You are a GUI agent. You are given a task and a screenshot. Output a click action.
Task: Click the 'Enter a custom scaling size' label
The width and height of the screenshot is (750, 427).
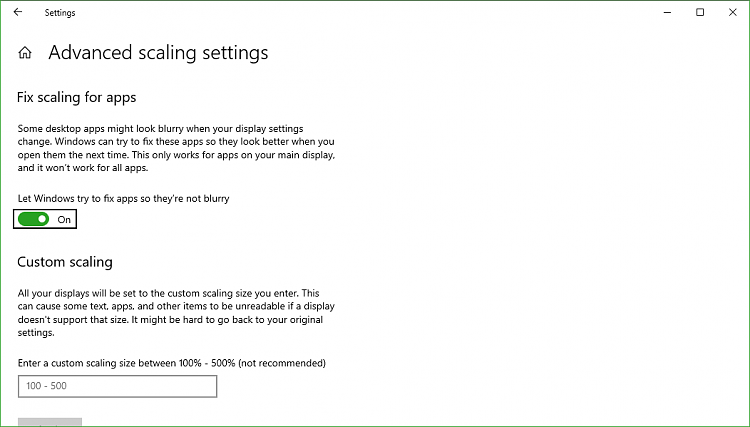172,363
